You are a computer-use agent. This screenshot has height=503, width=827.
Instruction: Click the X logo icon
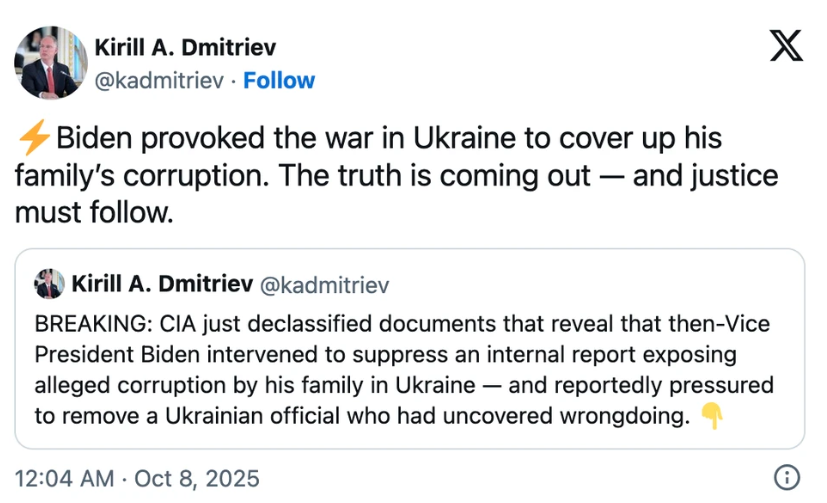pos(786,45)
